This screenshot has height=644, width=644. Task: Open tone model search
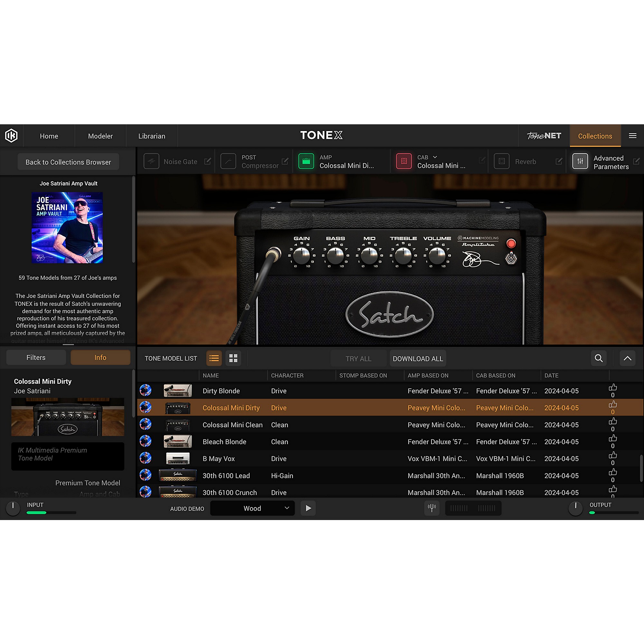pyautogui.click(x=599, y=358)
